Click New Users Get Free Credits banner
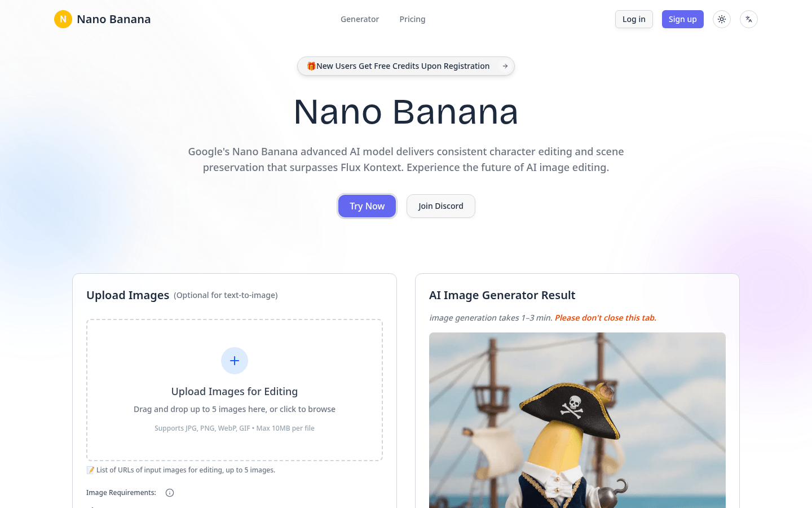The height and width of the screenshot is (508, 812). 406,66
